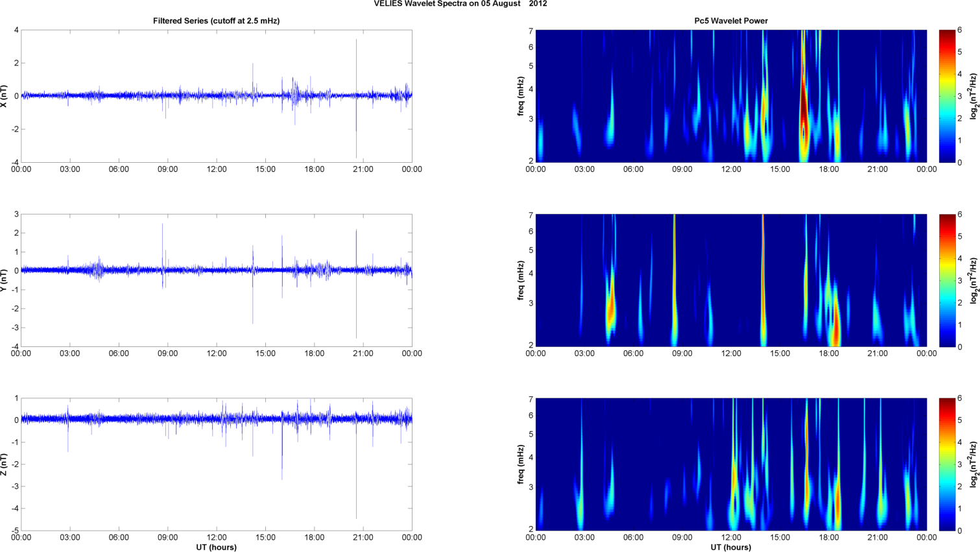
Task: Open the Y component wavelet power spectrogram
Action: coord(731,280)
